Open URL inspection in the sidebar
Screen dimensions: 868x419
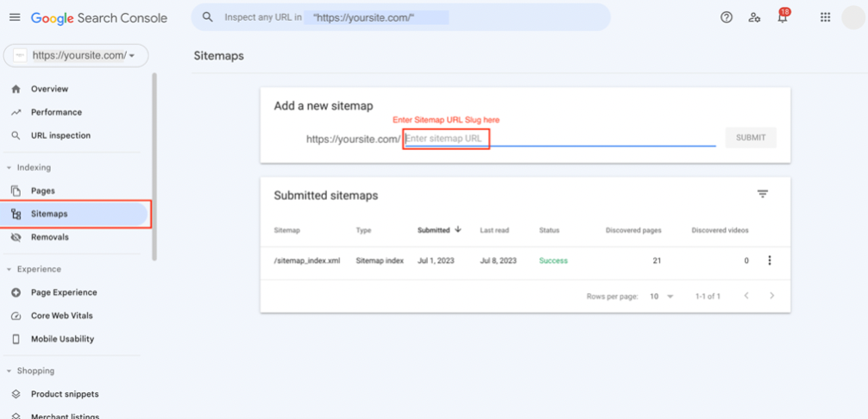[x=60, y=135]
